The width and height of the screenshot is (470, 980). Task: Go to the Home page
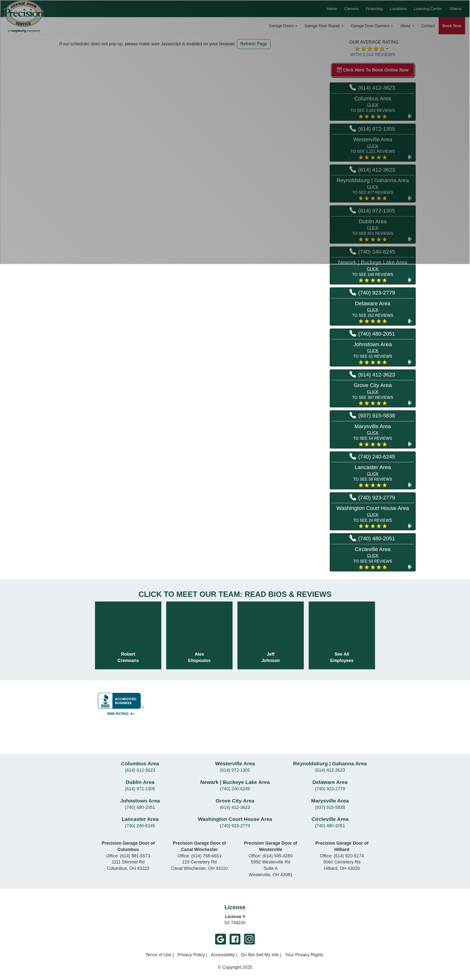(x=332, y=9)
